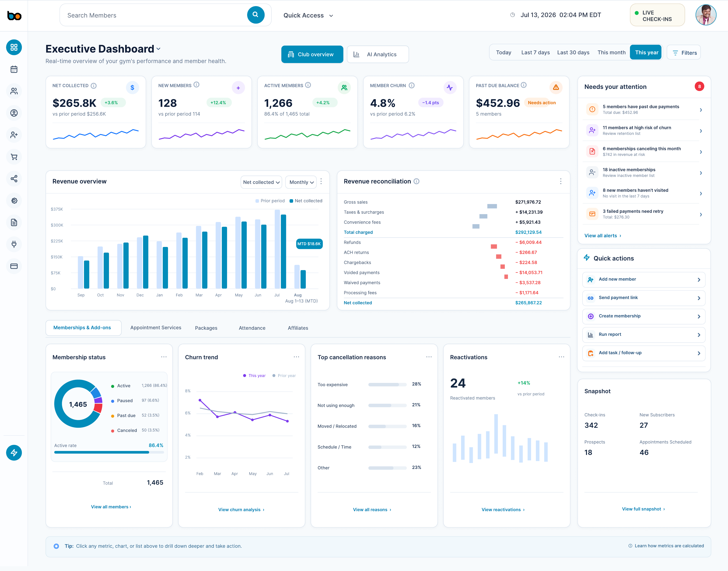
Task: Open the Net collected dropdown
Action: 261,182
